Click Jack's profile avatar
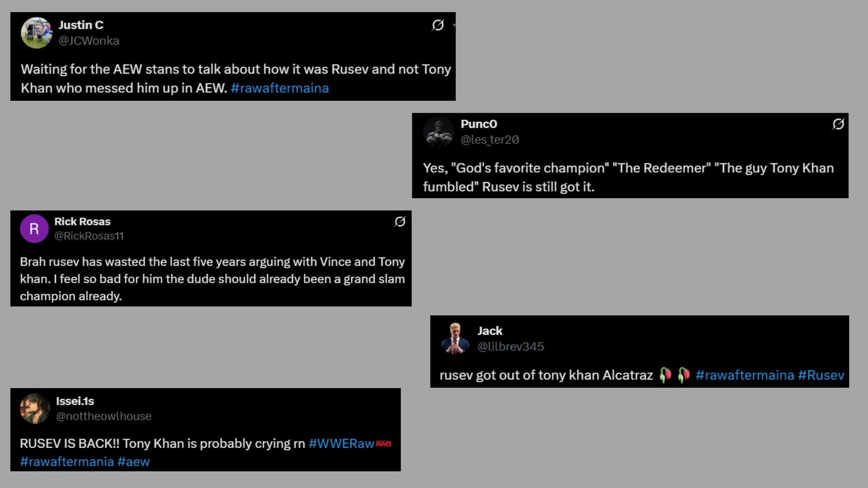 (x=457, y=338)
